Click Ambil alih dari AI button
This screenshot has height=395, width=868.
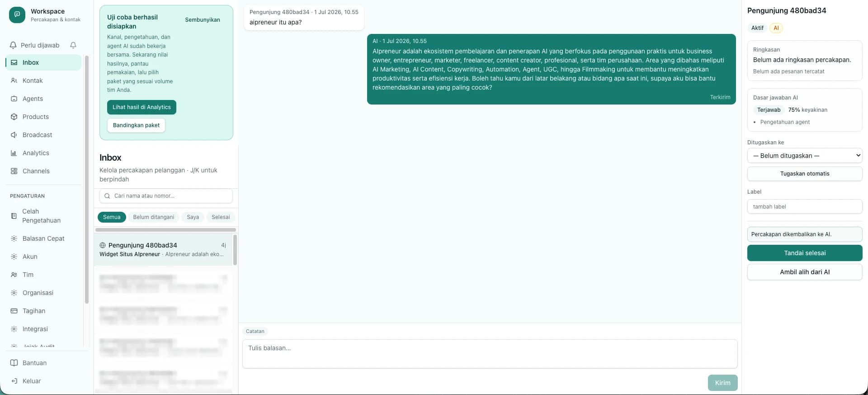point(805,272)
